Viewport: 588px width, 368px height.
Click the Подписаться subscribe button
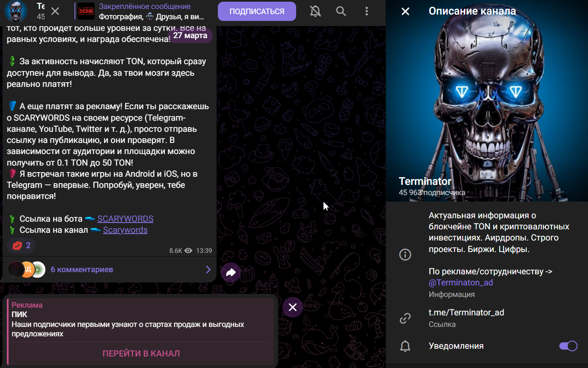click(257, 12)
